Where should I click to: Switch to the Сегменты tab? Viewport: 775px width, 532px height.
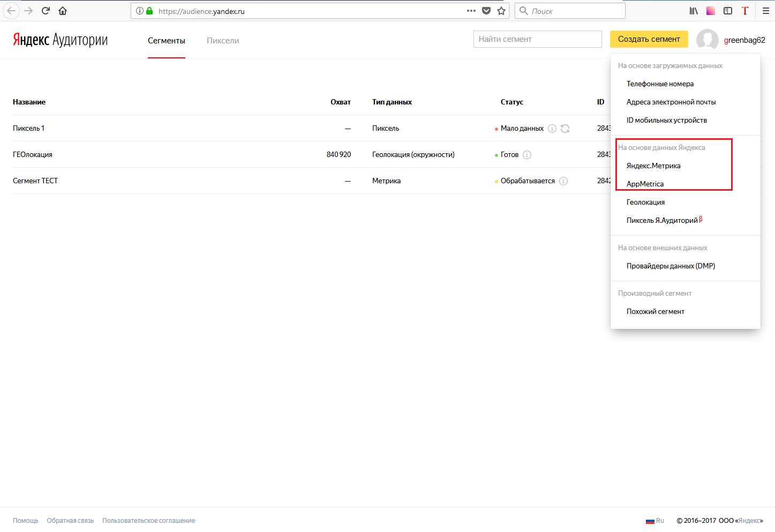point(167,41)
